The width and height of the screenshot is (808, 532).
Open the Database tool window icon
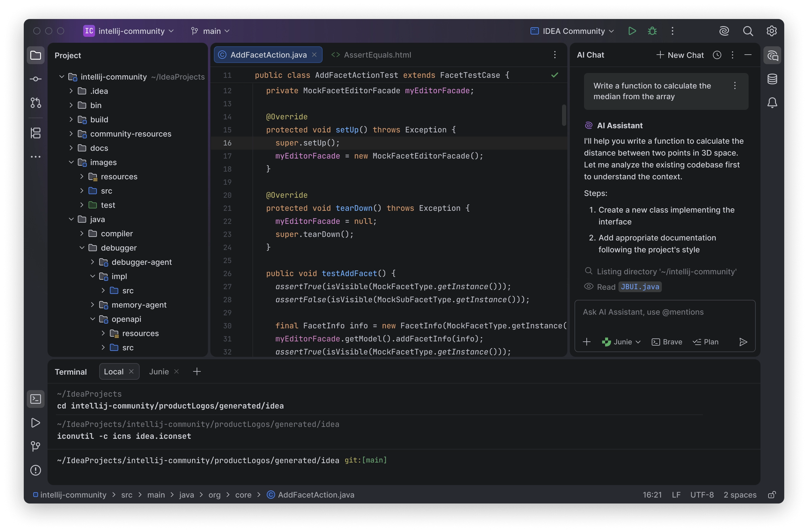pyautogui.click(x=772, y=79)
